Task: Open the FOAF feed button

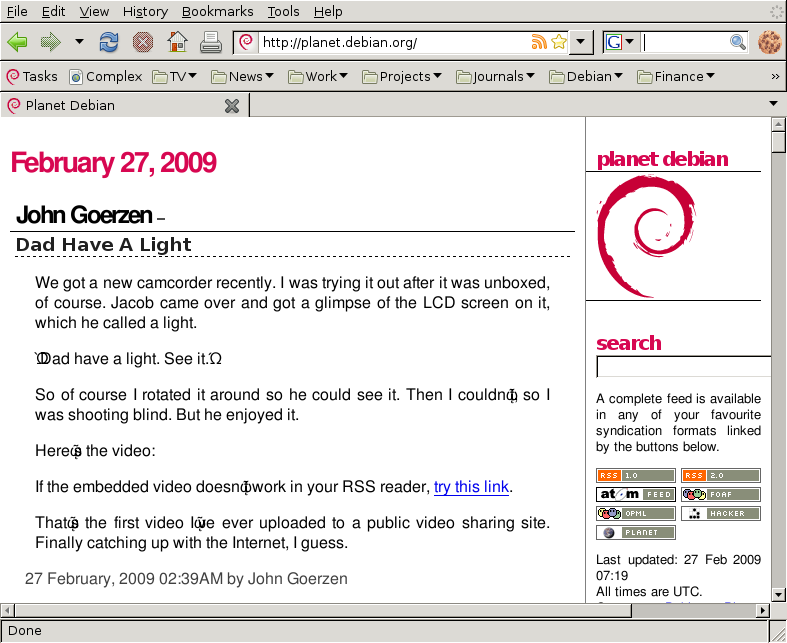Action: point(721,494)
